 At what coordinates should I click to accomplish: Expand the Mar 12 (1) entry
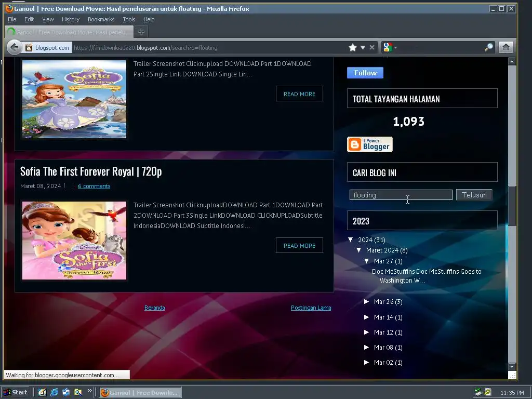(x=366, y=332)
